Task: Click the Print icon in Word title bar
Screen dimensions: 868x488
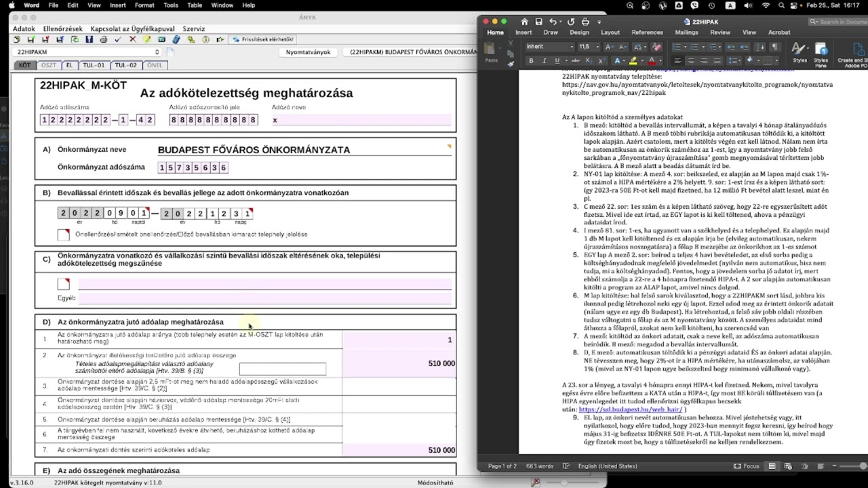Action: click(x=585, y=22)
